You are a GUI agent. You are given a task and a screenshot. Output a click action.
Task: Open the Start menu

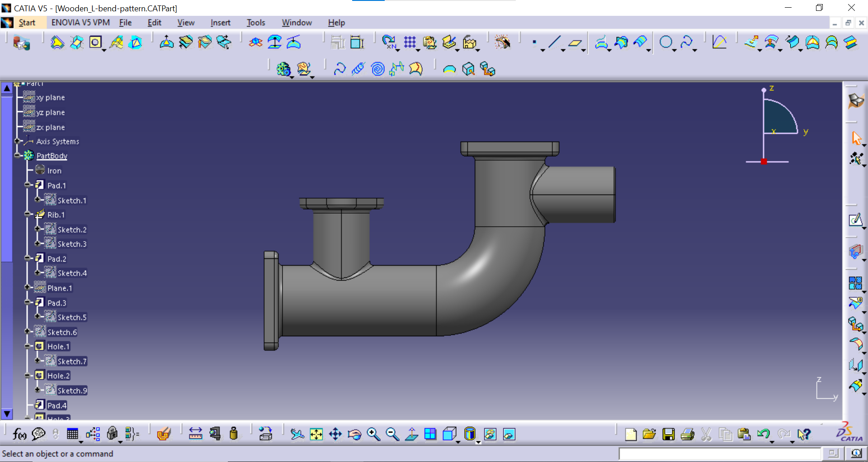pyautogui.click(x=27, y=23)
